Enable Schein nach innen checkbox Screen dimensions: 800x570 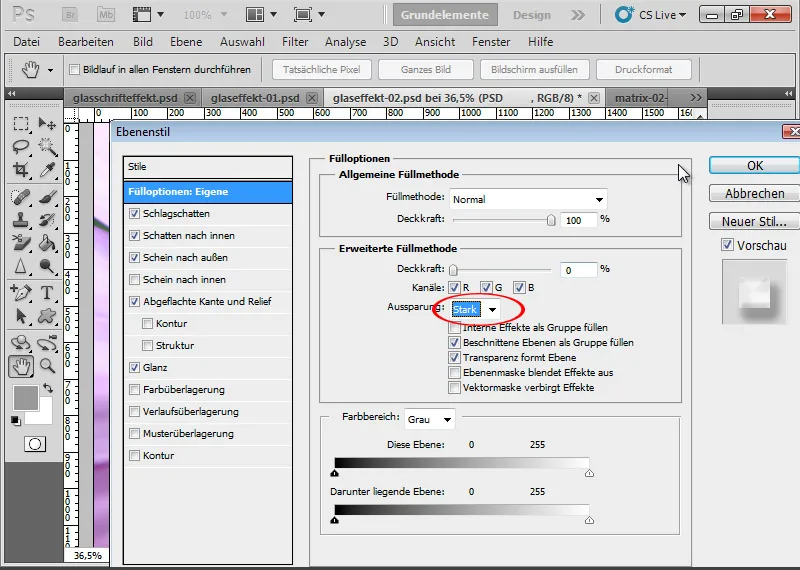(134, 279)
